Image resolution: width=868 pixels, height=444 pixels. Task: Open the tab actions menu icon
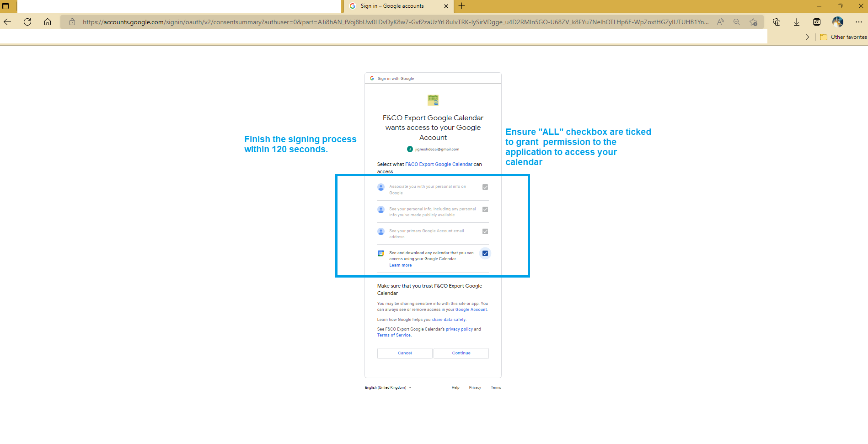coord(6,6)
